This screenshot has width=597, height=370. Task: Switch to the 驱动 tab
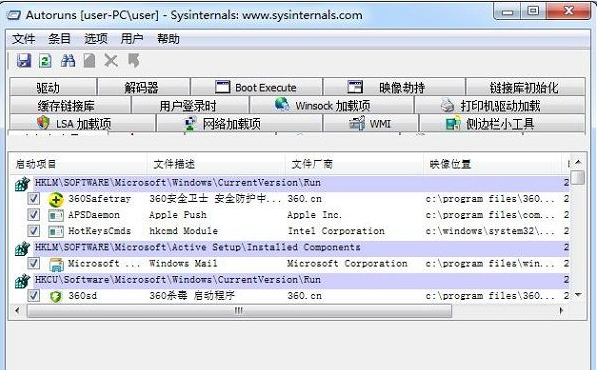coord(53,87)
